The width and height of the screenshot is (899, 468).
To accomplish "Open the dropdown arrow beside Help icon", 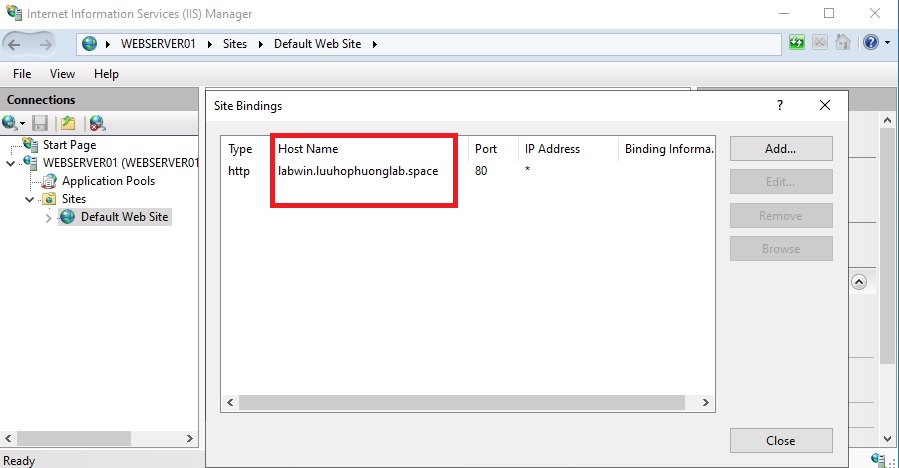I will [x=886, y=43].
